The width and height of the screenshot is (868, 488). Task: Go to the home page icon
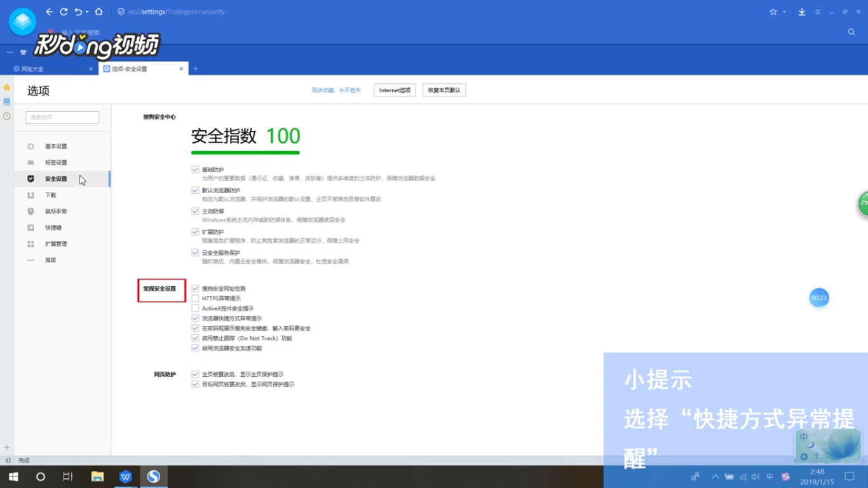pyautogui.click(x=98, y=11)
